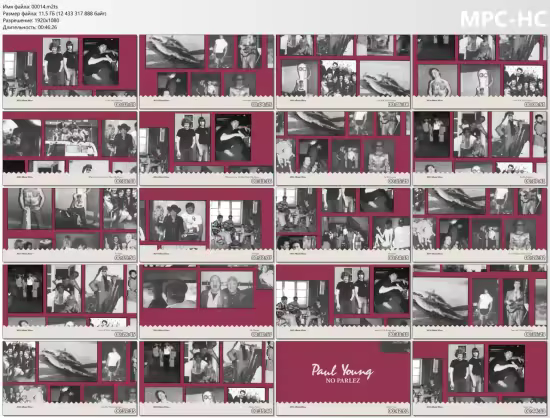The image size is (550, 418).
Task: Open the last thumbnail in the bottom row
Action: click(479, 379)
